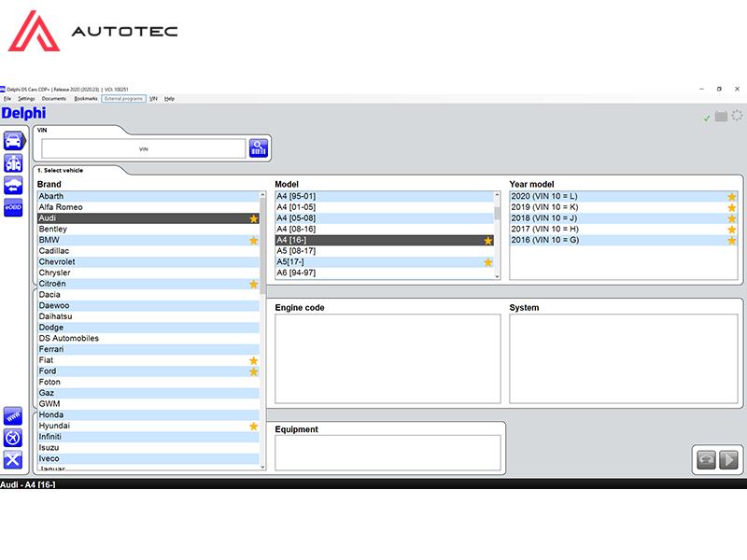Pick year model 2017 (VIN 10 = H)
This screenshot has height=560, width=747.
(x=624, y=229)
